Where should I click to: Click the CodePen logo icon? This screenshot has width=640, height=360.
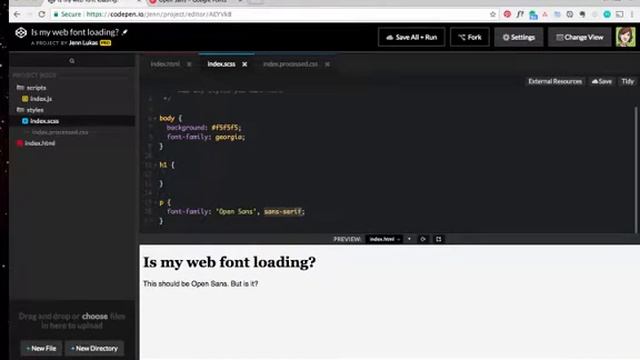click(21, 33)
